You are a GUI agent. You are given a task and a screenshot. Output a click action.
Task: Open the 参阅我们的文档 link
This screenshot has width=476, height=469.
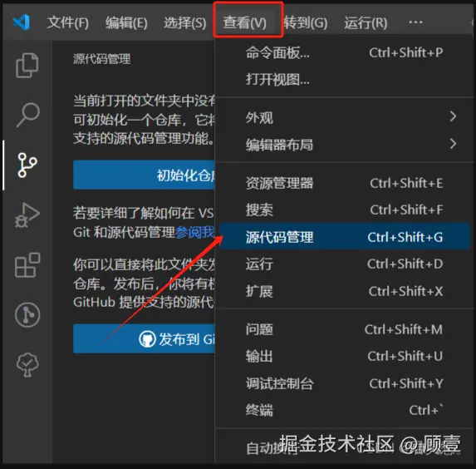(x=195, y=232)
